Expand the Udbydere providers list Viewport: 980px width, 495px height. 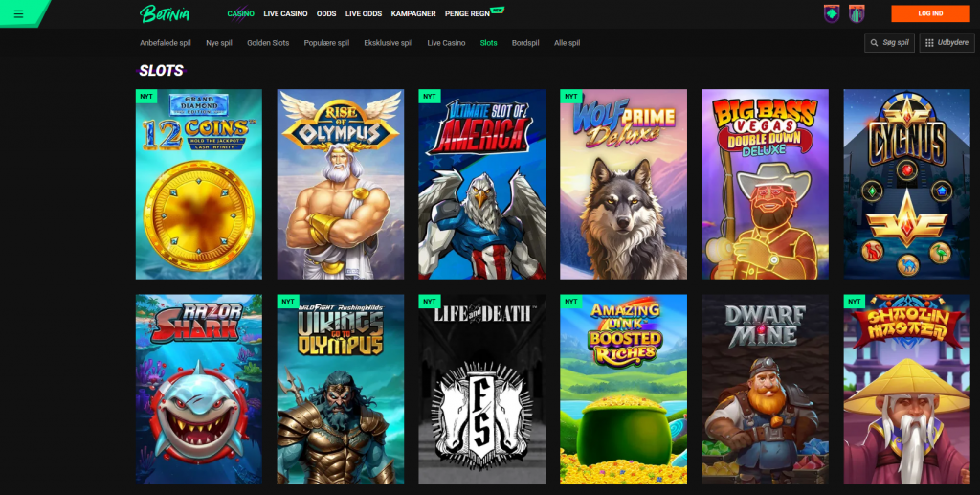(x=947, y=43)
